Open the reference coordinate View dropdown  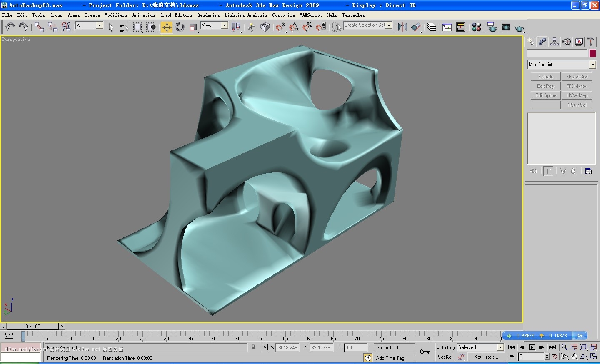225,25
